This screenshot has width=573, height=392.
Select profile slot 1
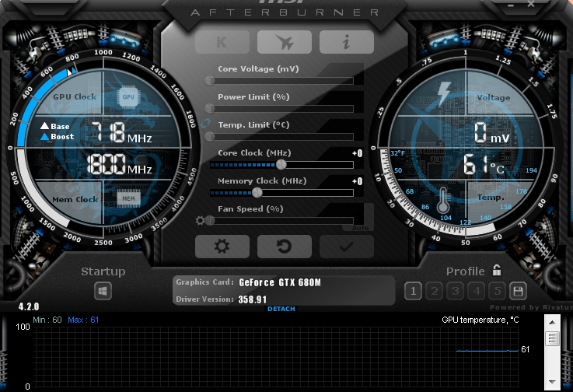tap(414, 291)
